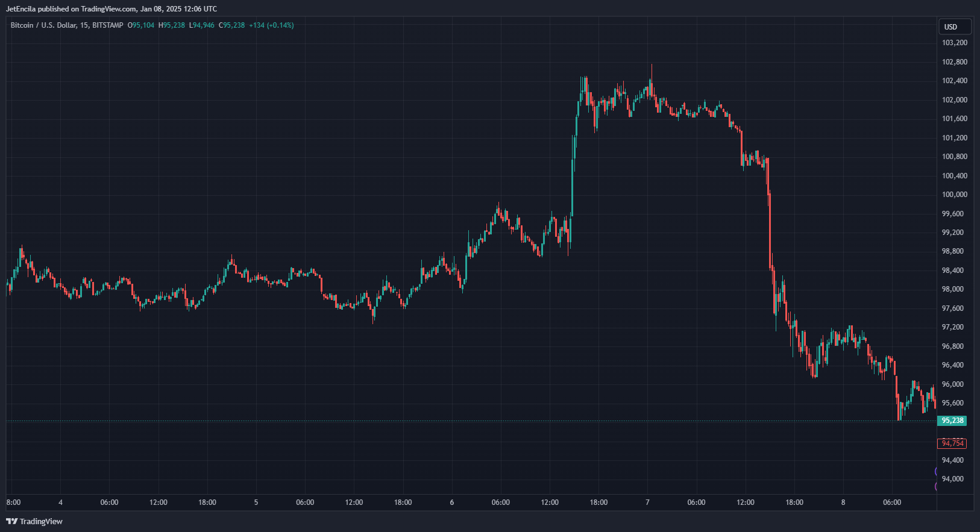Click the 94,000 price axis label
980x532 pixels.
[952, 479]
